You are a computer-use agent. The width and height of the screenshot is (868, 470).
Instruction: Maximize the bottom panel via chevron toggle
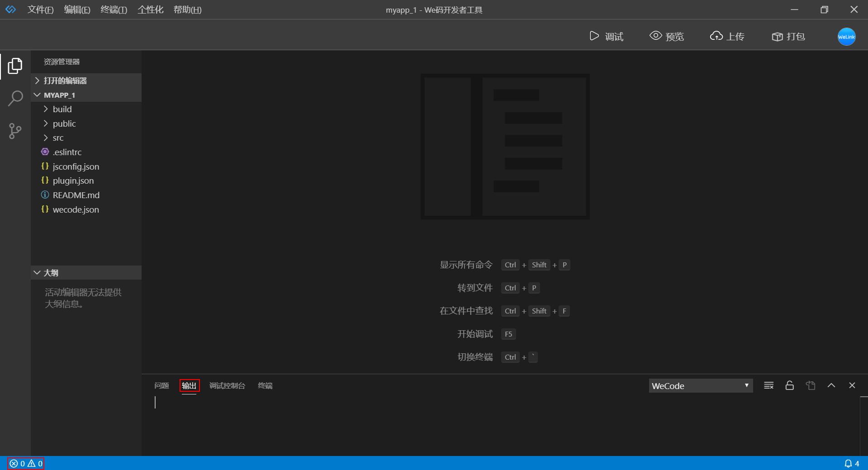coord(831,385)
